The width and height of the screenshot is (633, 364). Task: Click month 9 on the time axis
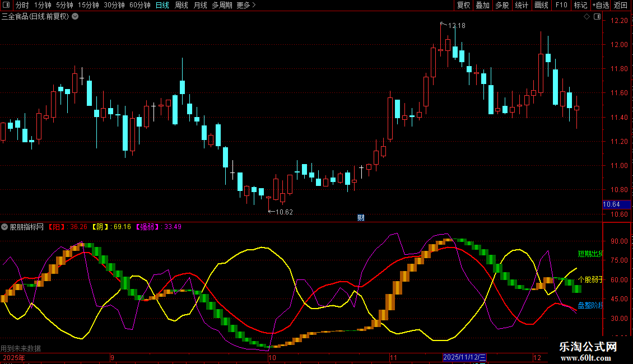click(112, 357)
